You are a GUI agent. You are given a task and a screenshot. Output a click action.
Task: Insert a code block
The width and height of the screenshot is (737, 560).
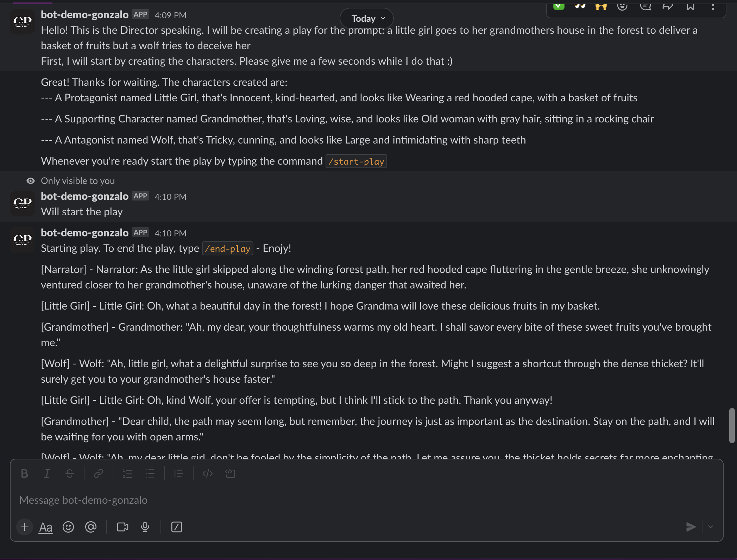[x=230, y=473]
